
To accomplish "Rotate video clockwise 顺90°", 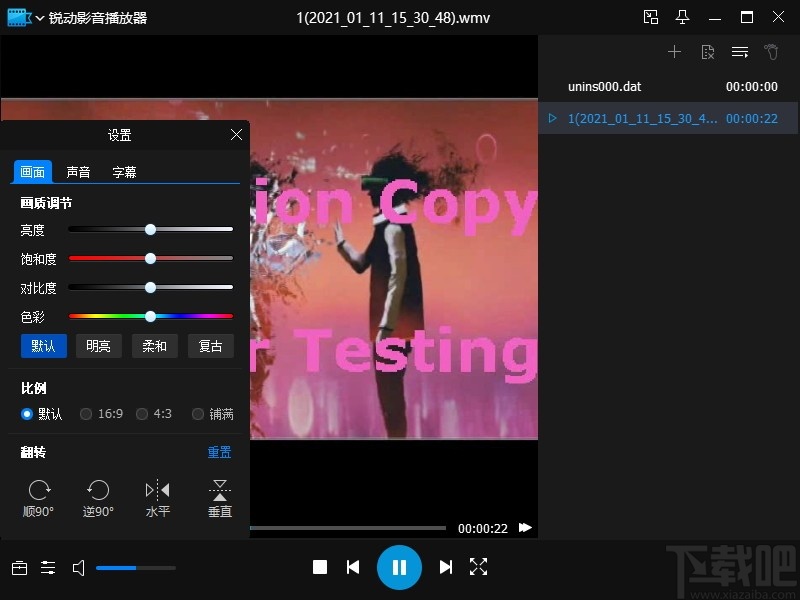I will pyautogui.click(x=39, y=498).
